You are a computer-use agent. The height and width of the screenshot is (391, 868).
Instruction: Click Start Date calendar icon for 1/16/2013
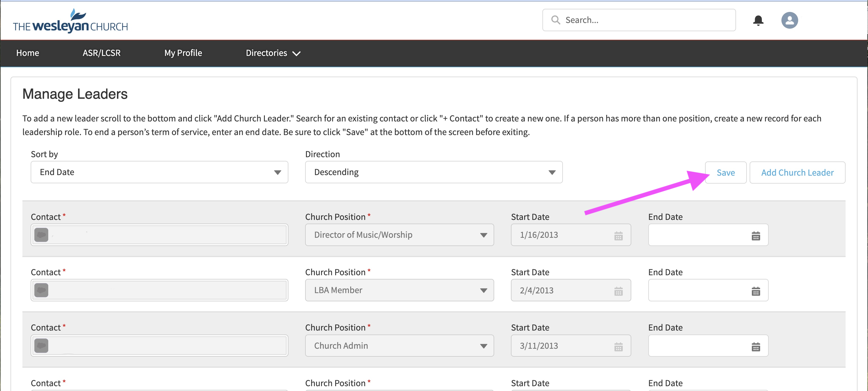(x=618, y=236)
